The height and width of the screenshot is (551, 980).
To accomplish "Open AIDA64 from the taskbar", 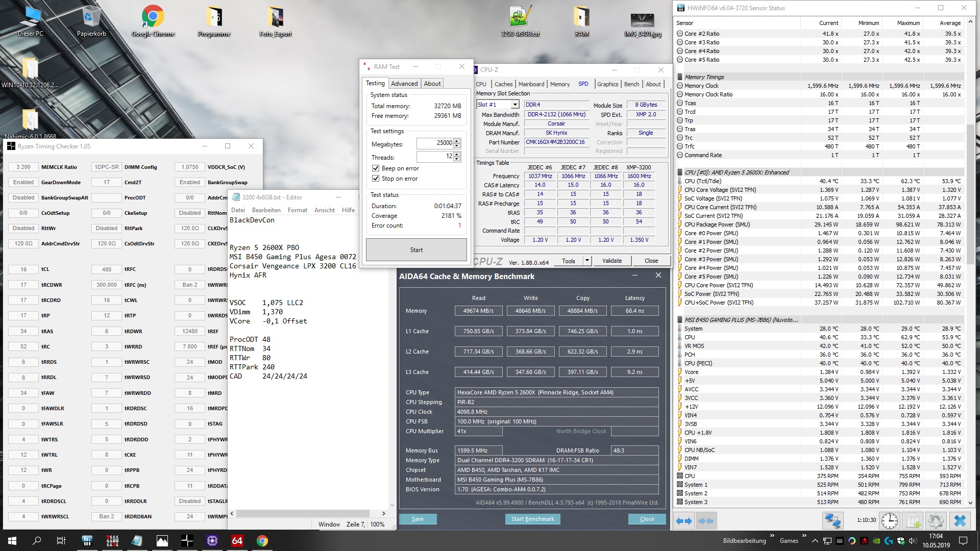I will click(x=237, y=541).
